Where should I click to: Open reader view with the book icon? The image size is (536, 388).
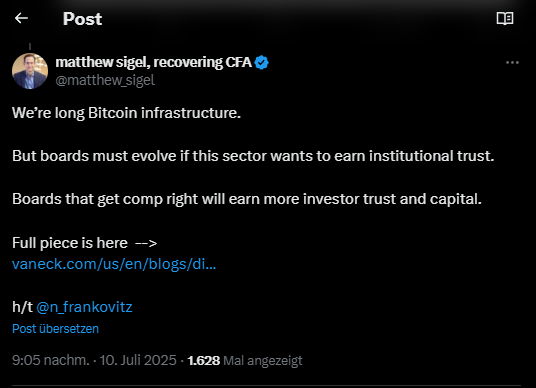click(x=505, y=18)
